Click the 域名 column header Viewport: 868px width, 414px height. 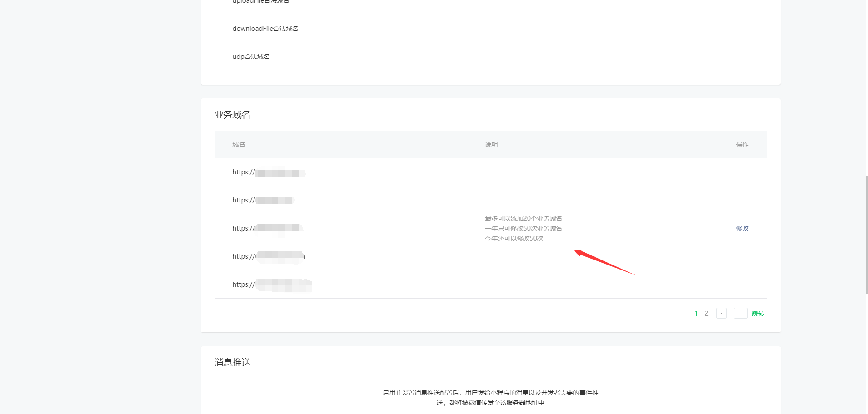pyautogui.click(x=239, y=144)
